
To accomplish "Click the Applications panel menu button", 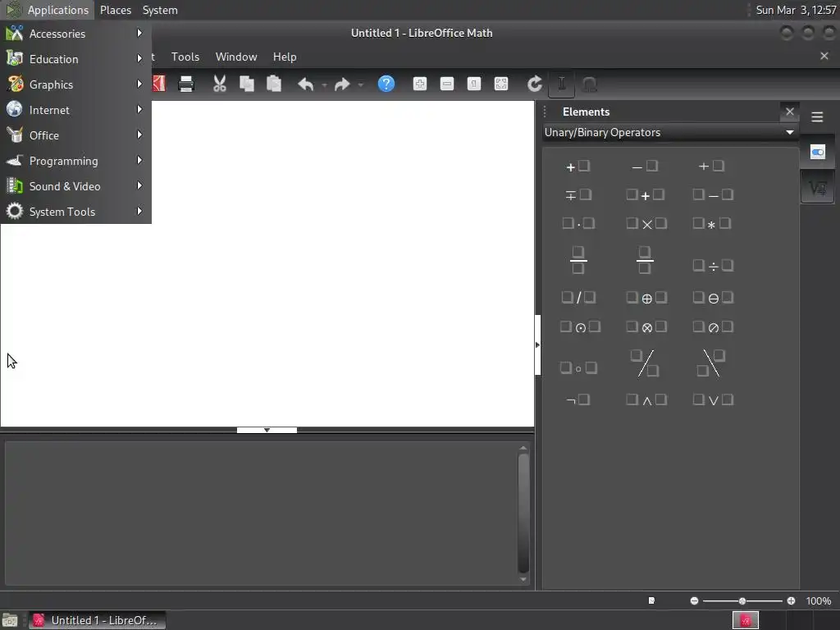I will coord(48,10).
